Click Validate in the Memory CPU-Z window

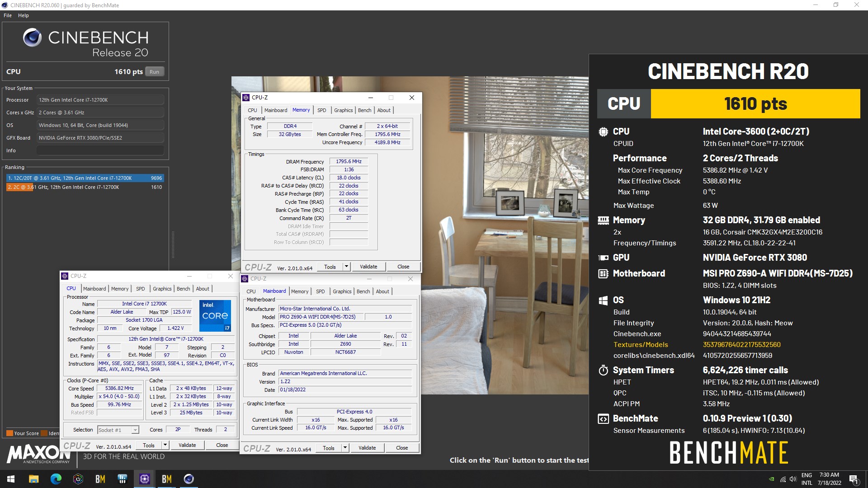click(368, 267)
